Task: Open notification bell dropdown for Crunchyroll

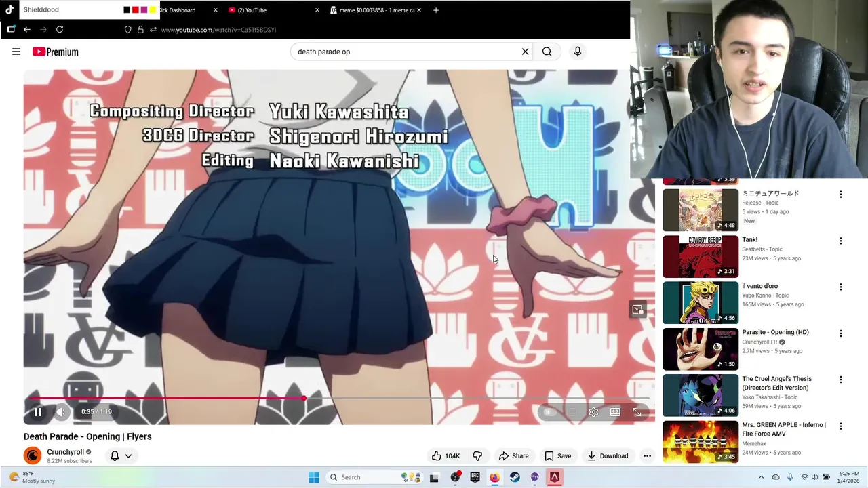Action: click(x=121, y=455)
